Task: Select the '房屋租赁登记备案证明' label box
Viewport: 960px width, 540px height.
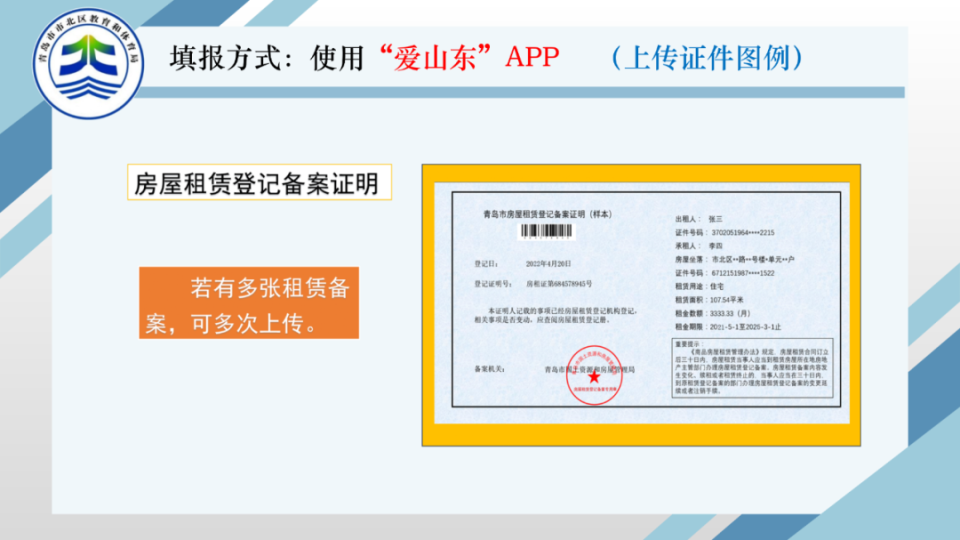Action: click(260, 182)
